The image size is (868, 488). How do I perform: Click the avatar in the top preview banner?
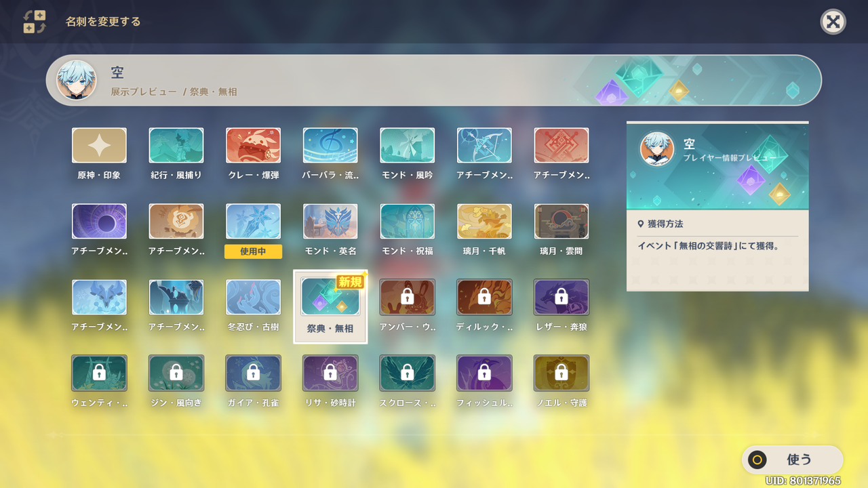click(76, 80)
